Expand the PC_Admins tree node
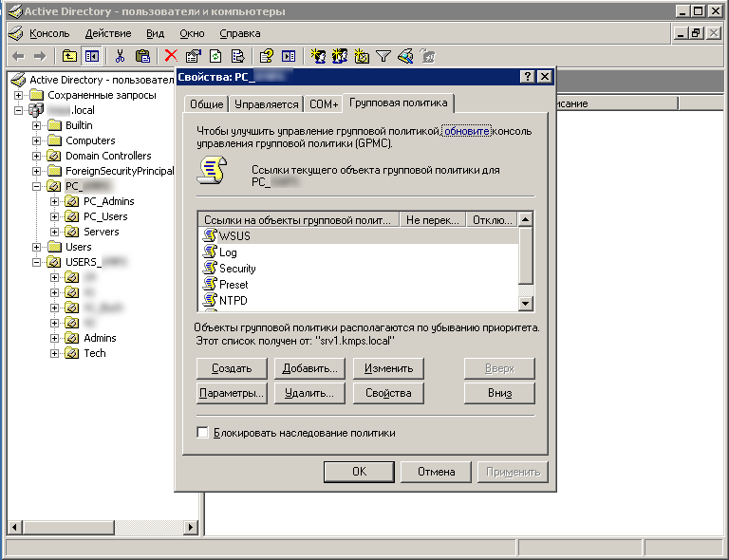Screen dimensions: 729x560 [x=55, y=201]
